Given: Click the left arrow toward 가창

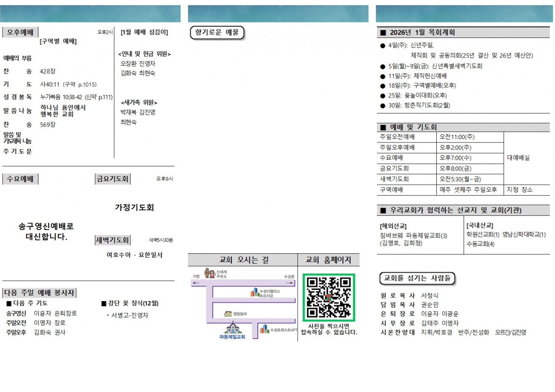Looking at the screenshot, I should (196, 283).
